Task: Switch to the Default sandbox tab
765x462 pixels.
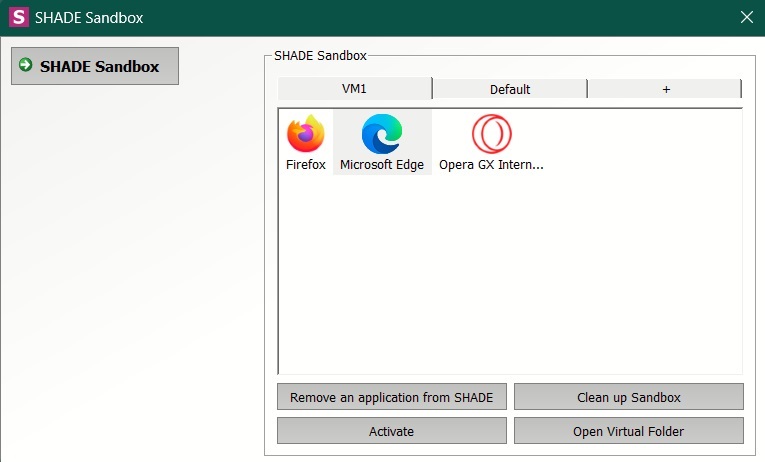Action: pos(510,89)
